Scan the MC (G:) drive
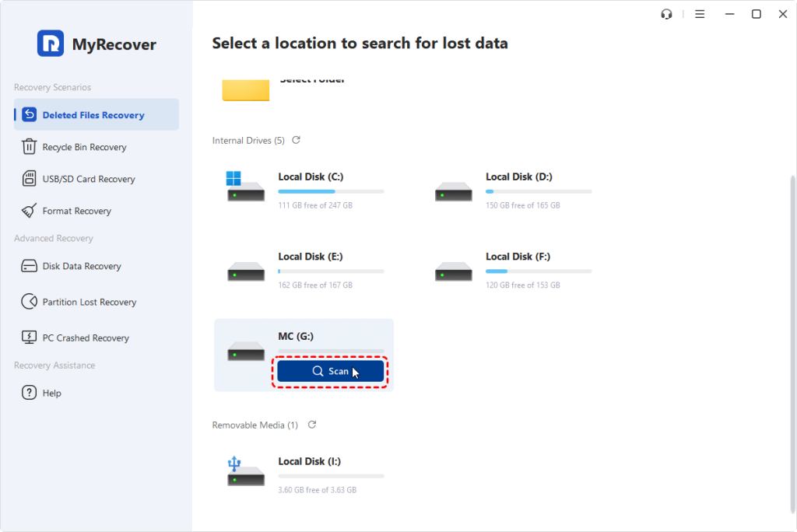 tap(330, 372)
